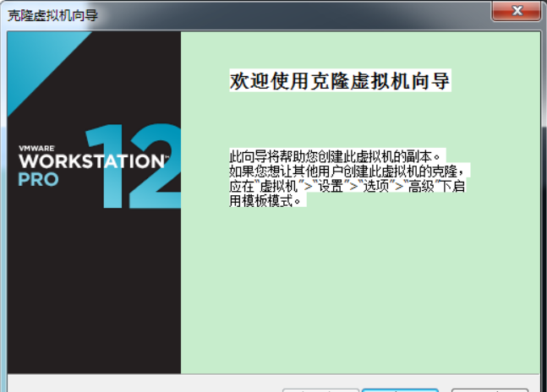
Task: Click the line beginning 应在"虚拟机">"设置"
Action: [x=347, y=186]
